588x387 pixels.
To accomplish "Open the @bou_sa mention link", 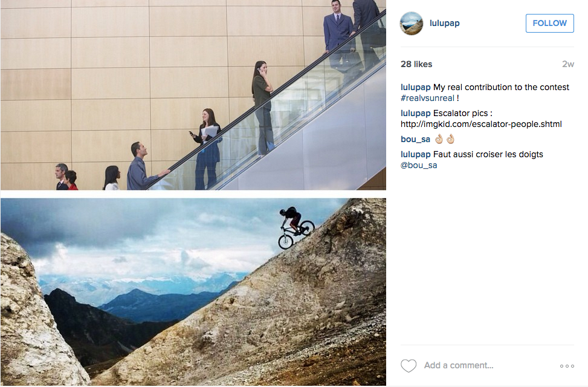I will (x=419, y=165).
